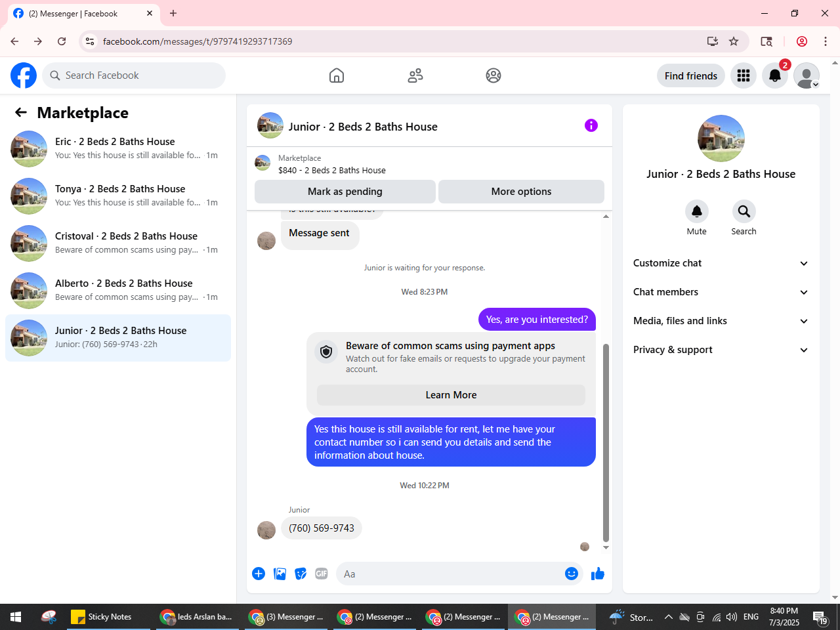Viewport: 840px width, 630px height.
Task: Open Tonya 2 Beds 2 Baths conversation
Action: coord(118,196)
